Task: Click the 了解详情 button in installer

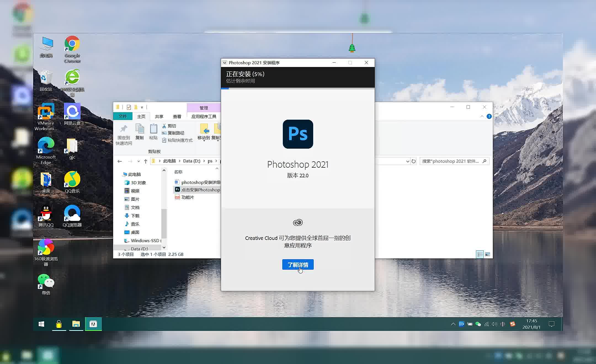Action: coord(298,265)
